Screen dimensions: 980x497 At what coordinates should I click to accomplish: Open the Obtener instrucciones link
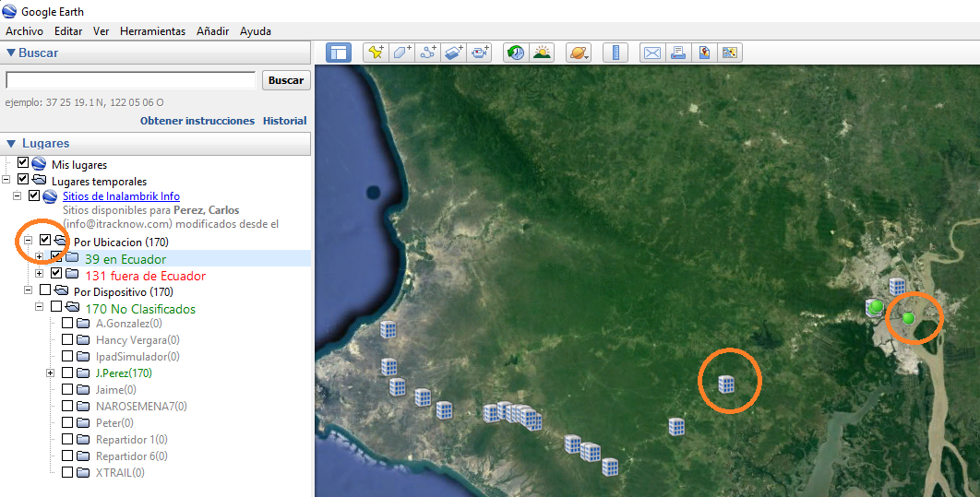click(197, 121)
